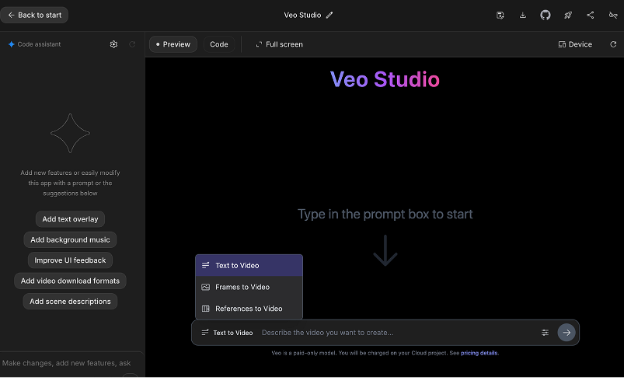Select Add scene descriptions suggestion

click(70, 301)
